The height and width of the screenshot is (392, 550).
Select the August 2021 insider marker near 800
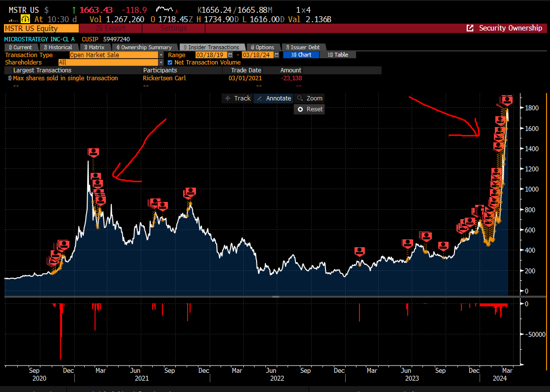pos(162,206)
